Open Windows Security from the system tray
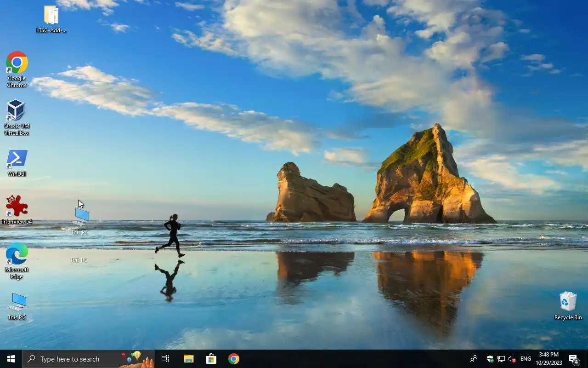 click(490, 359)
